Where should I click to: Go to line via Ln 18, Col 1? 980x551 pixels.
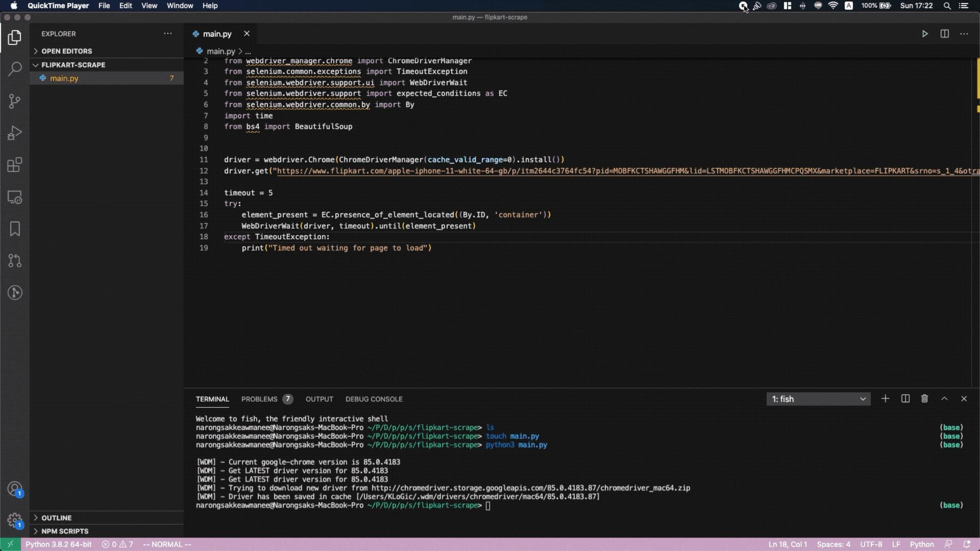click(788, 544)
